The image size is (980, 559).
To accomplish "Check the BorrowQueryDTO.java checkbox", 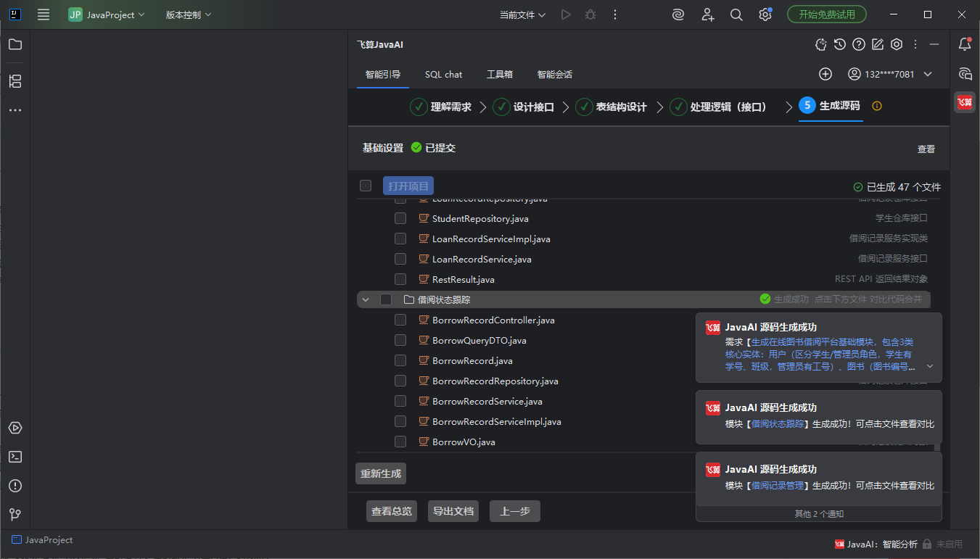I will click(x=400, y=340).
